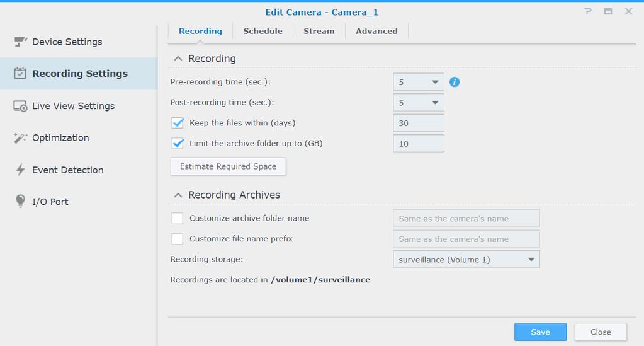Switch to the Recording tab
This screenshot has height=346, width=644.
(200, 31)
